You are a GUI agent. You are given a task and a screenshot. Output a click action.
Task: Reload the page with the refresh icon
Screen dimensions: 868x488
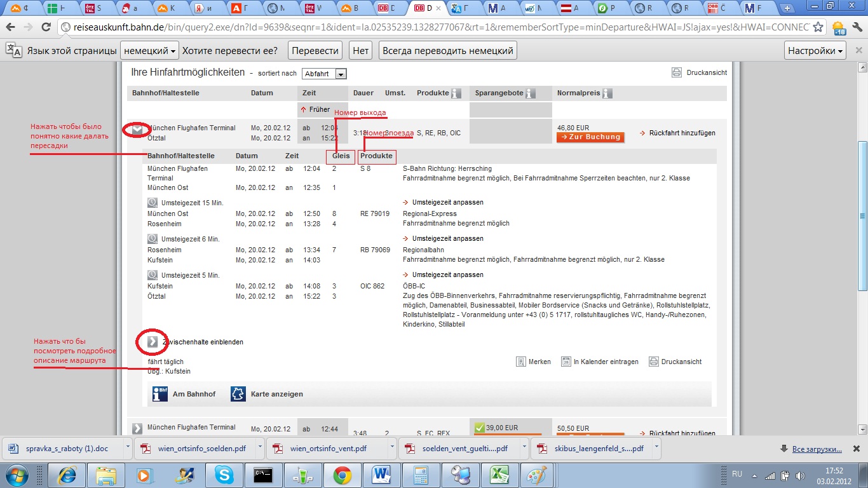(46, 27)
